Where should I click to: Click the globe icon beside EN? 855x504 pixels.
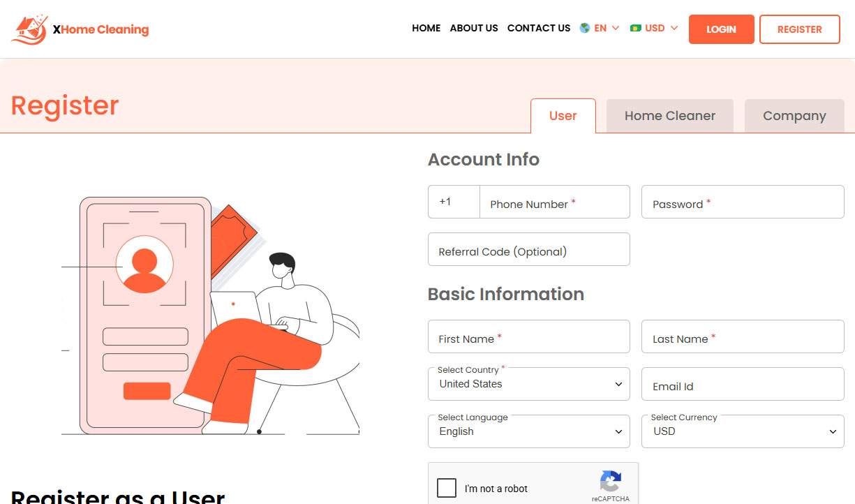585,28
